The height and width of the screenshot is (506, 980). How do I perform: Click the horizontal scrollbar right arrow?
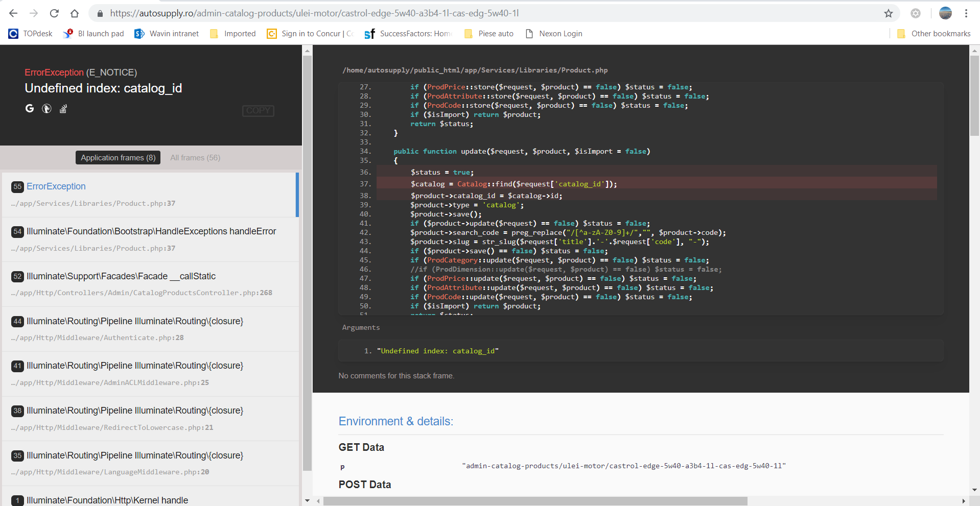pyautogui.click(x=964, y=501)
